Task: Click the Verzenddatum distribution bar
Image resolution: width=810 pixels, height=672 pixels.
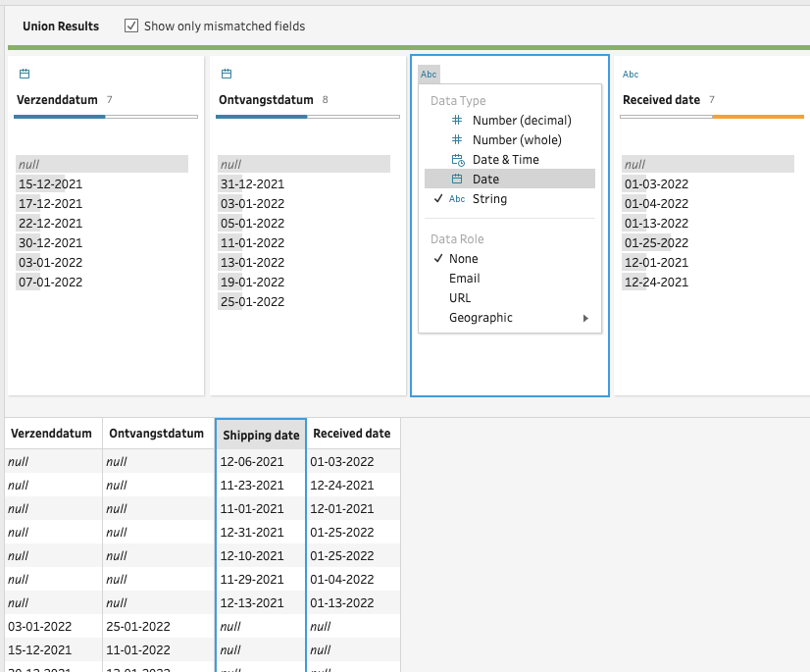Action: (106, 117)
